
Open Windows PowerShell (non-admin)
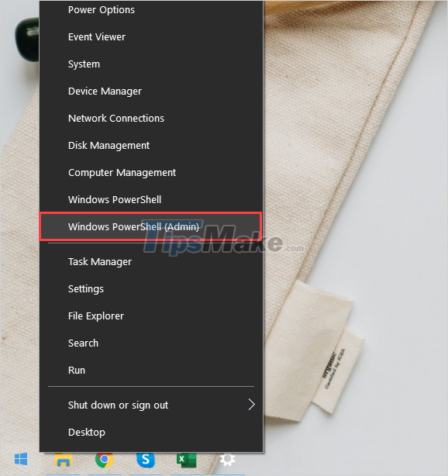[151, 199]
